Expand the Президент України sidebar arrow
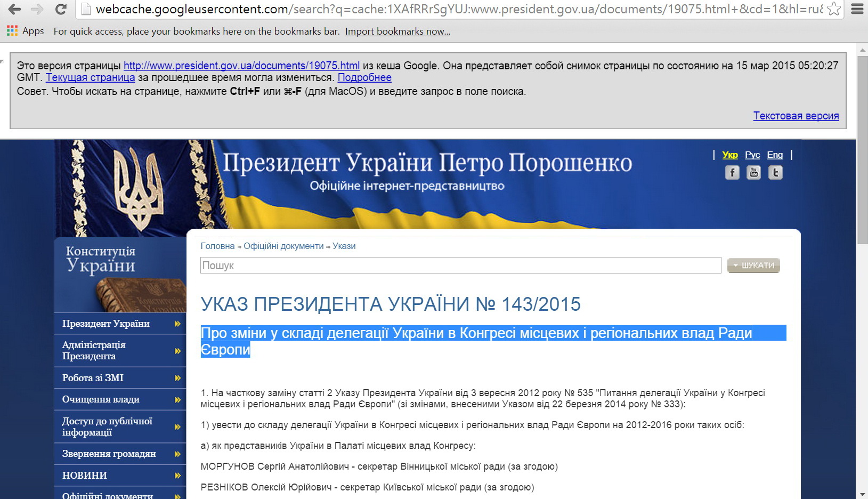Screen dimensions: 868x499 [177, 324]
